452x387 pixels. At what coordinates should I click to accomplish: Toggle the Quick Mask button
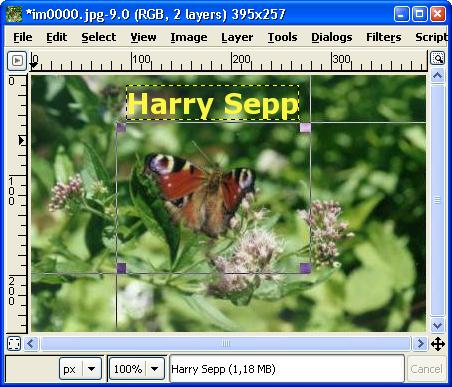(x=14, y=343)
